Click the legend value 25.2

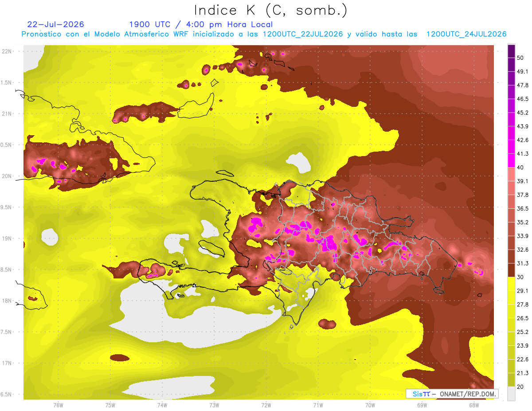[523, 332]
